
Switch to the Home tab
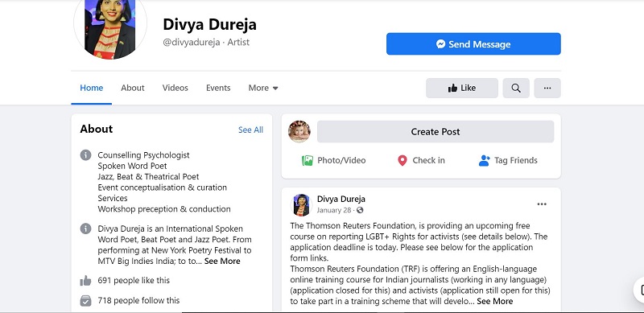click(91, 88)
